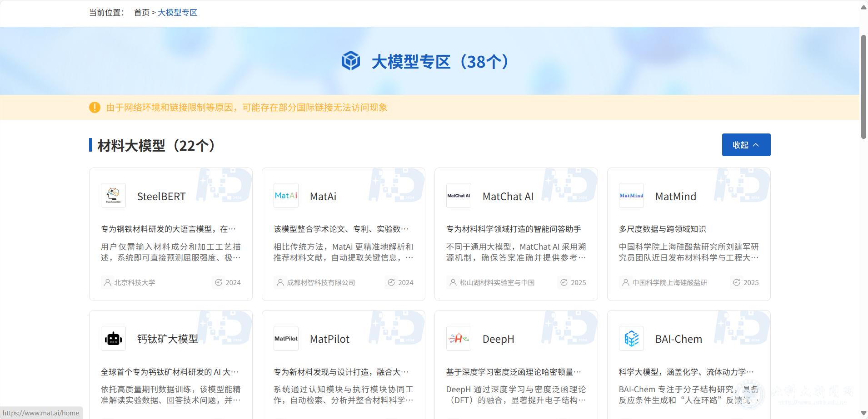The width and height of the screenshot is (868, 419).
Task: Click the orange warning exclamation icon
Action: coord(95,108)
